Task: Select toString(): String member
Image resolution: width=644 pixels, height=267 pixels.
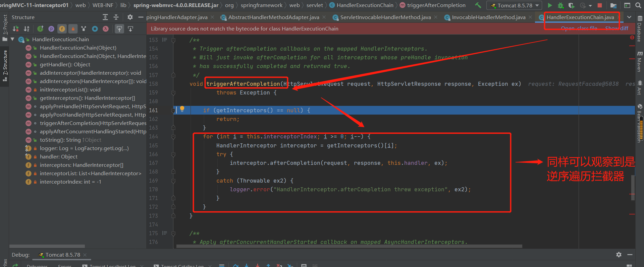Action: pyautogui.click(x=60, y=140)
